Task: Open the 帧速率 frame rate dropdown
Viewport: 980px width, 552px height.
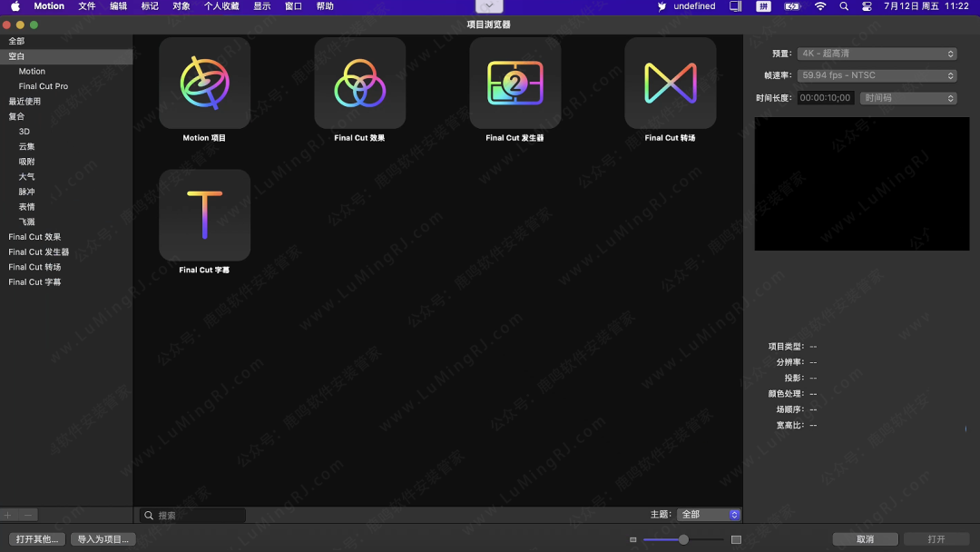Action: pyautogui.click(x=877, y=75)
